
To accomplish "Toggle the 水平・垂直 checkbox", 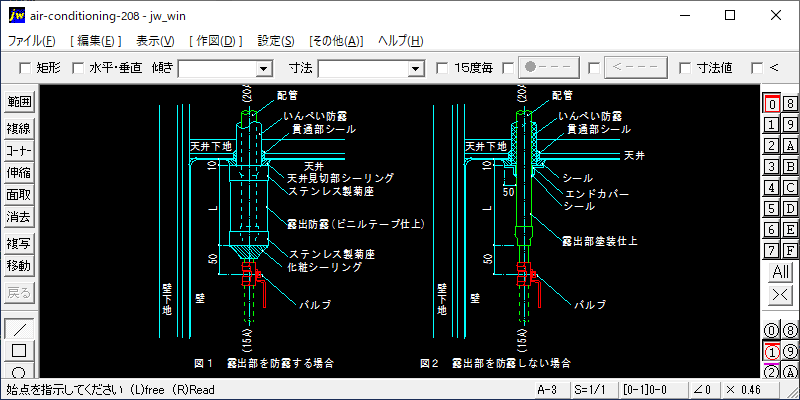I will tap(78, 68).
